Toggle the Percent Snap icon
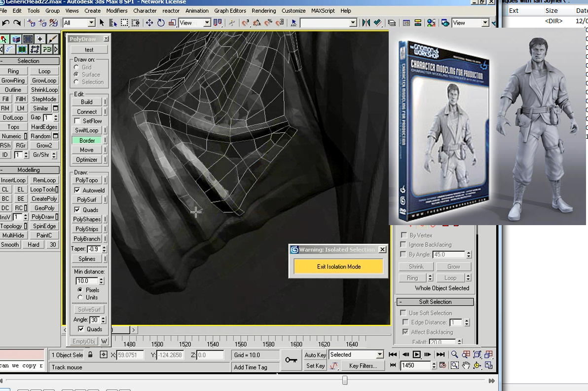Viewport: 588px width, 391px height. coord(268,23)
